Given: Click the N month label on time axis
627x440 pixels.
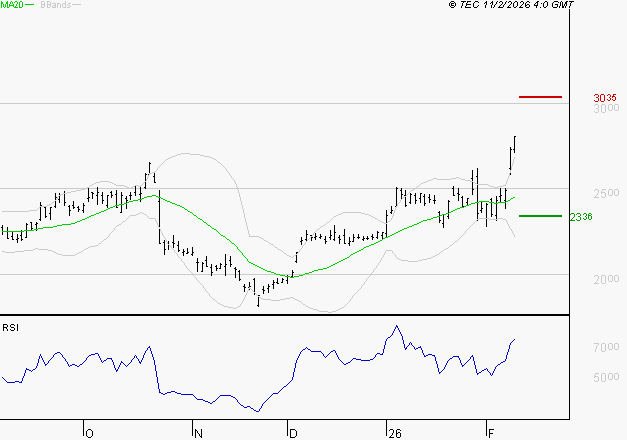Looking at the screenshot, I should (198, 434).
